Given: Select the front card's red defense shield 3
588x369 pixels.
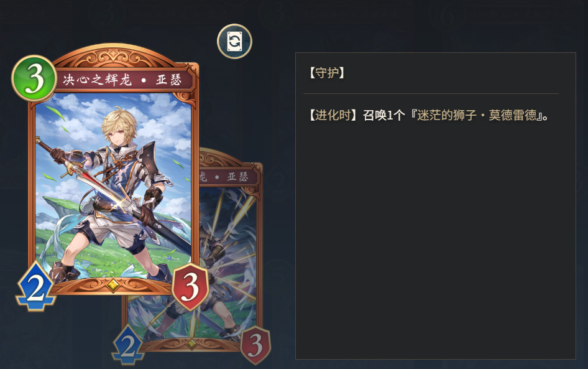Looking at the screenshot, I should point(190,287).
